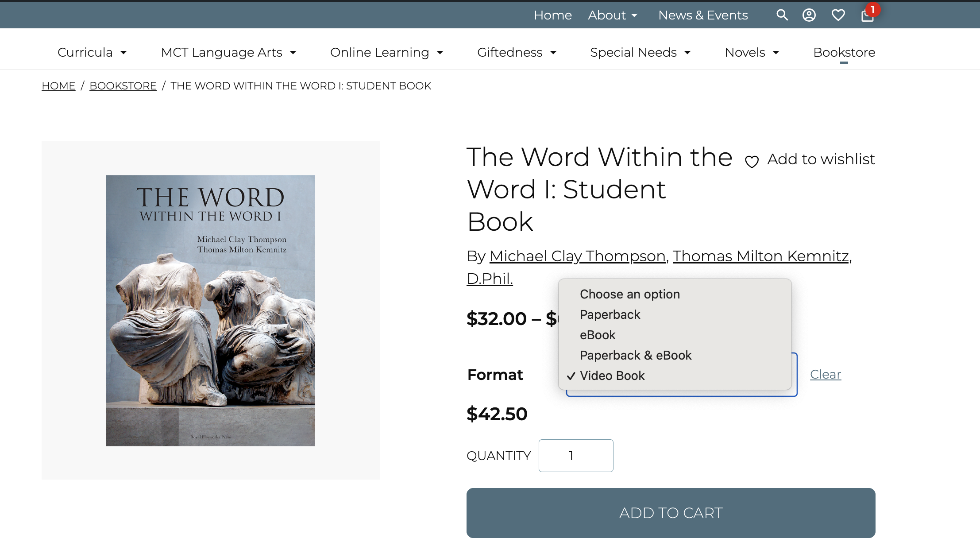Click the heart icon beside Add to wishlist
This screenshot has width=980, height=550.
coord(752,162)
